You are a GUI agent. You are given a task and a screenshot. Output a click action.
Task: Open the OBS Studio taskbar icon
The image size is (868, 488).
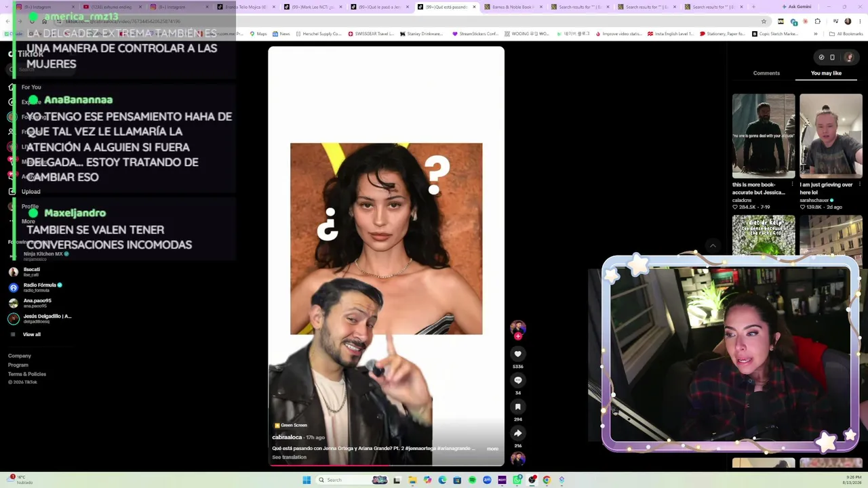tap(532, 480)
